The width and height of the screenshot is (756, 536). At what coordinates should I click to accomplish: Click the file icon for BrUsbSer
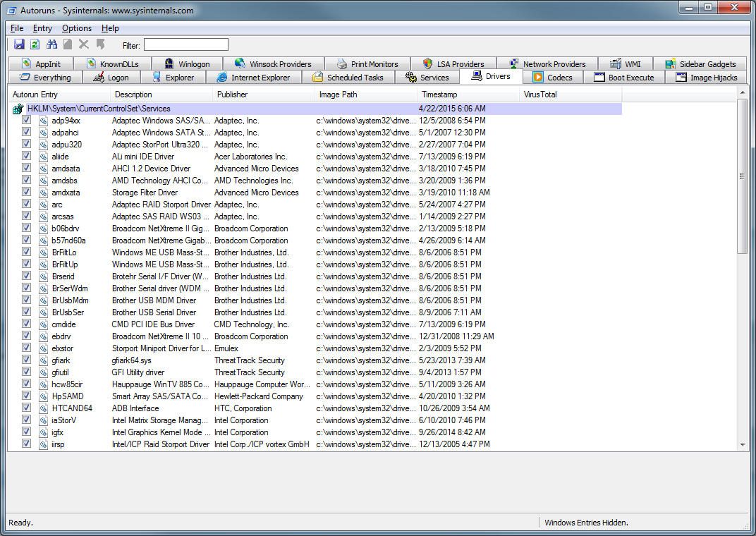click(x=44, y=312)
